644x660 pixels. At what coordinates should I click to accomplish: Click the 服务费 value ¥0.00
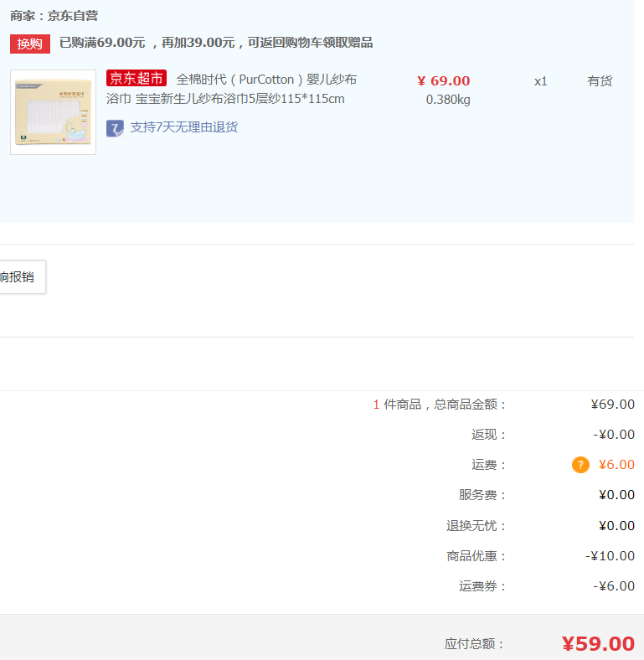[x=616, y=495]
